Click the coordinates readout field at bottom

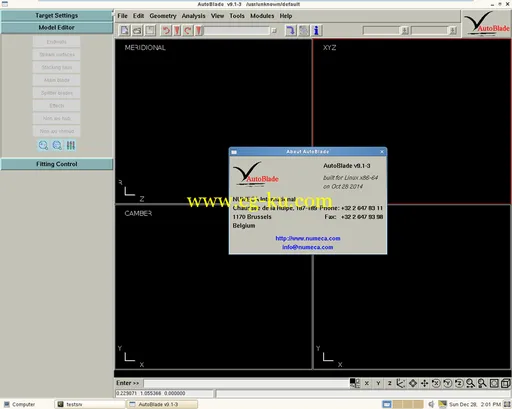pos(164,393)
